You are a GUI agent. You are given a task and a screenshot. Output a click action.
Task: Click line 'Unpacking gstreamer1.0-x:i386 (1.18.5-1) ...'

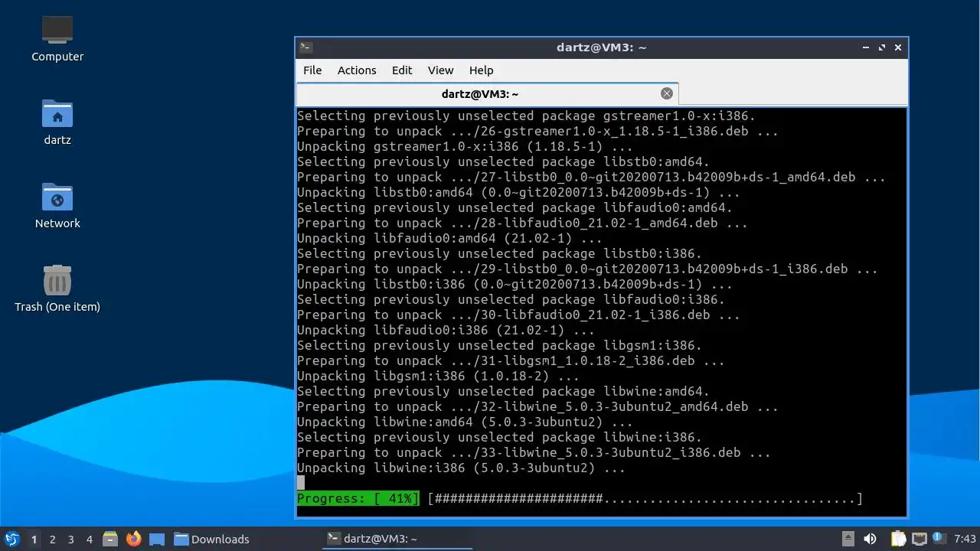pos(465,146)
